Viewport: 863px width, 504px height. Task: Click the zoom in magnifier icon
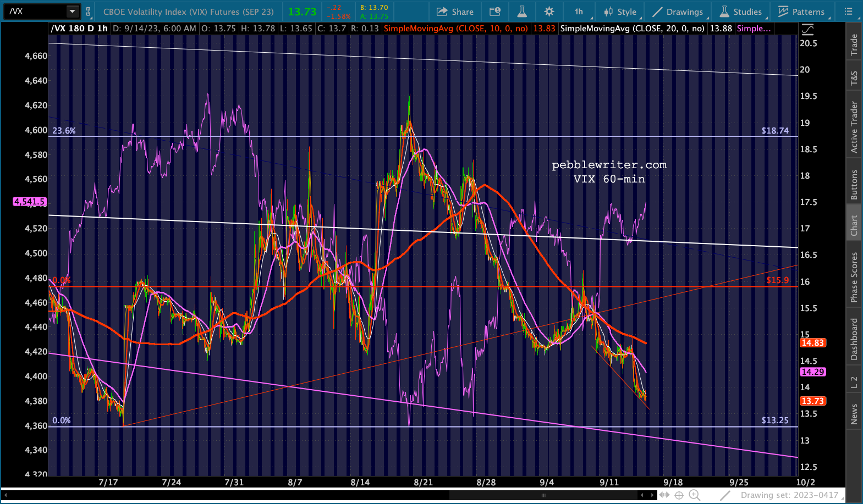tap(694, 495)
